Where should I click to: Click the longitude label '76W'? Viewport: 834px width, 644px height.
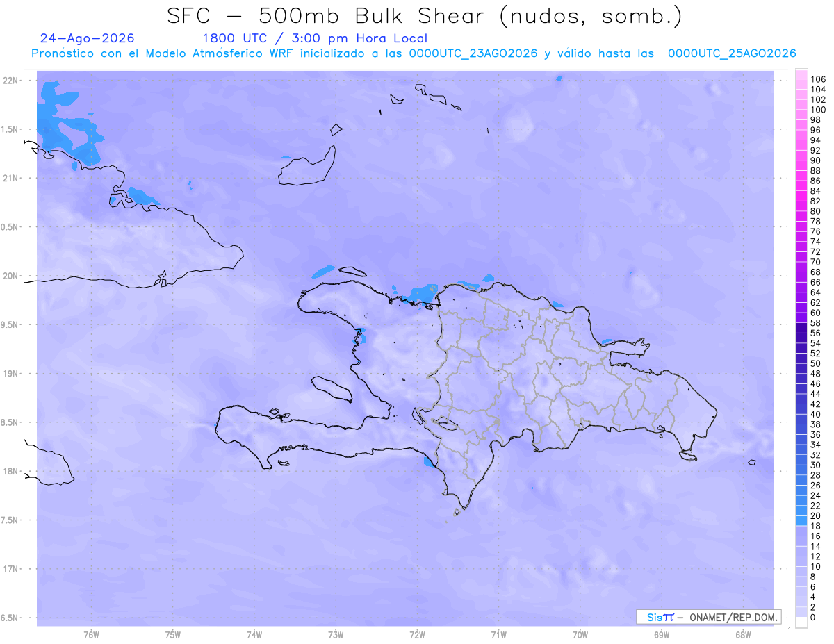pyautogui.click(x=91, y=635)
